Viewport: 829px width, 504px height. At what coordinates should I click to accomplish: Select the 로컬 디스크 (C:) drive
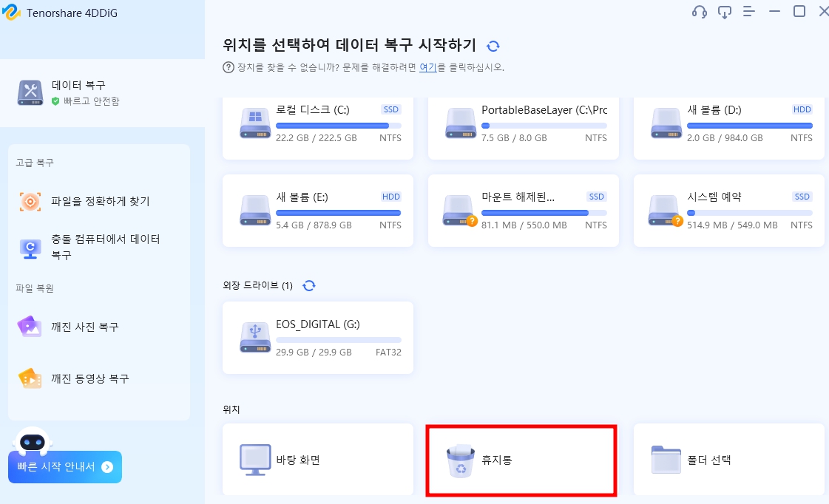(x=318, y=129)
